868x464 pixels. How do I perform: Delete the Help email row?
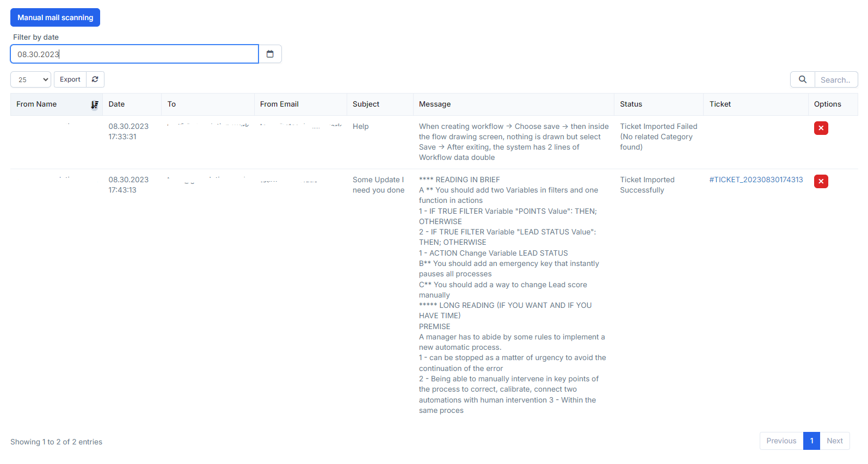[x=821, y=128]
